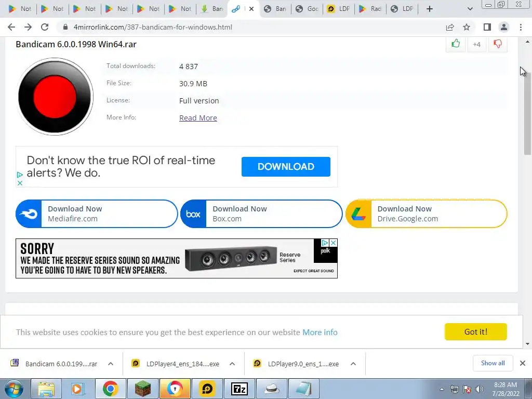Show all downloads

(493, 363)
